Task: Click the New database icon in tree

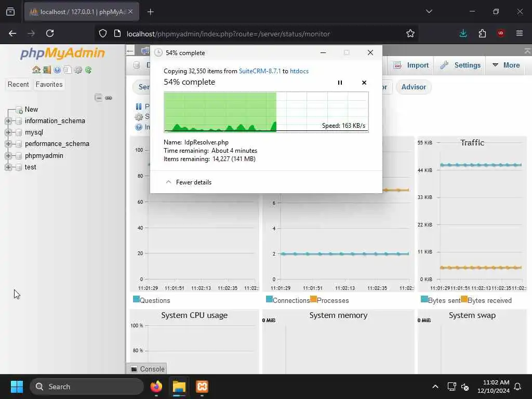Action: pos(19,110)
